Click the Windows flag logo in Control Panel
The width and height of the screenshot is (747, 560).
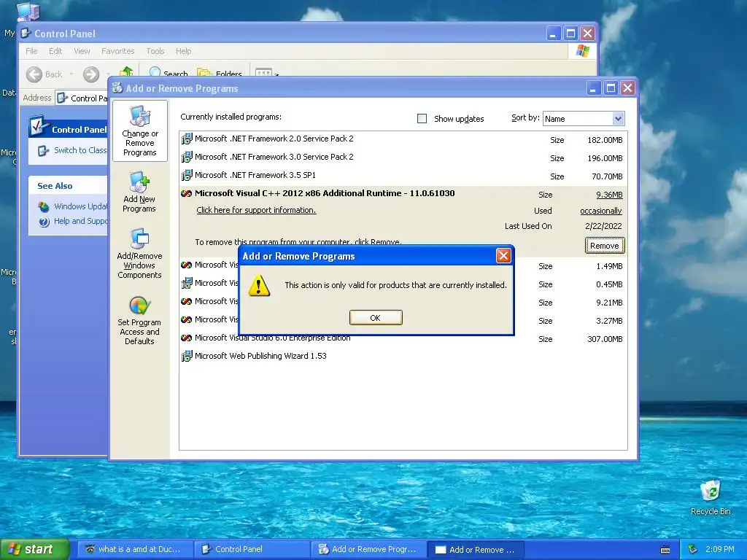[582, 51]
